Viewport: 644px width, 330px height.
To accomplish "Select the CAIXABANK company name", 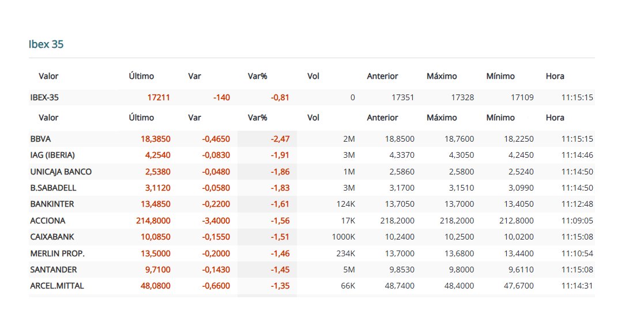I will [52, 237].
